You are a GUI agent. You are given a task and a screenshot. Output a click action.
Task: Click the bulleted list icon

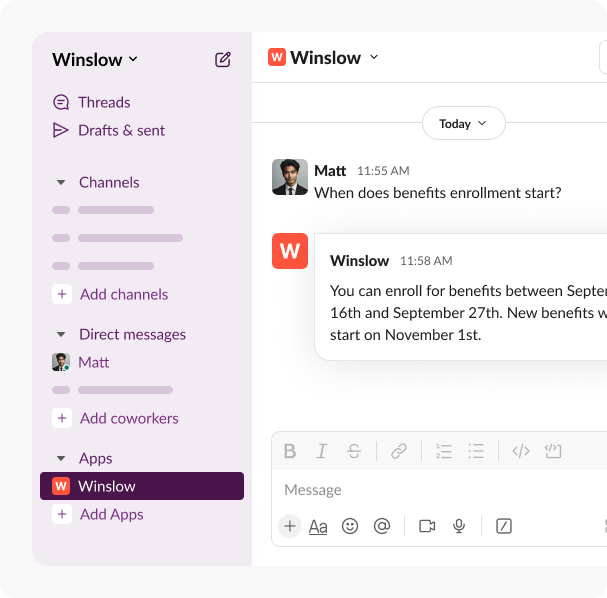pyautogui.click(x=476, y=451)
